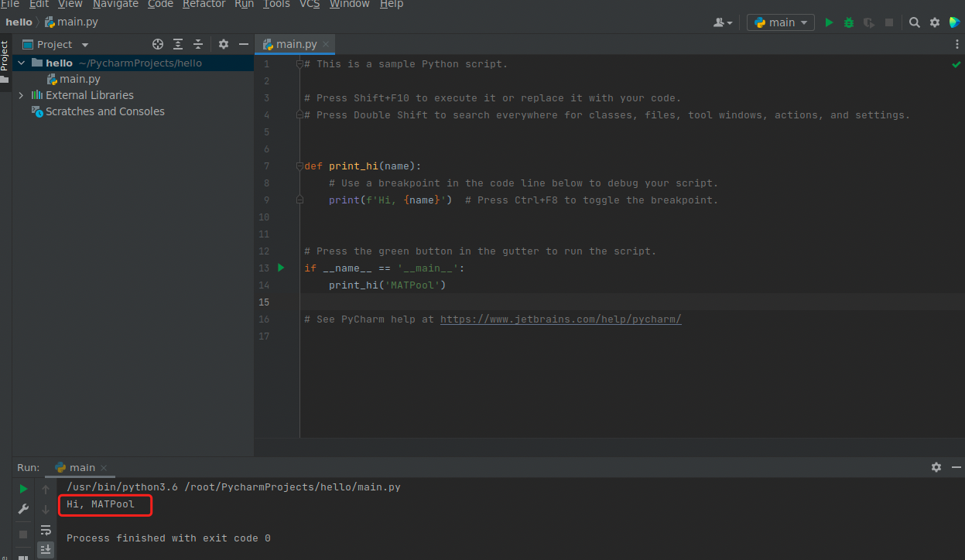965x560 pixels.
Task: Open Run panel settings gear
Action: coord(936,467)
